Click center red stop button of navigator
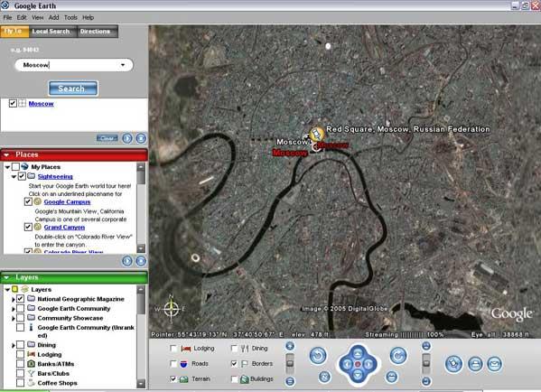 point(358,364)
